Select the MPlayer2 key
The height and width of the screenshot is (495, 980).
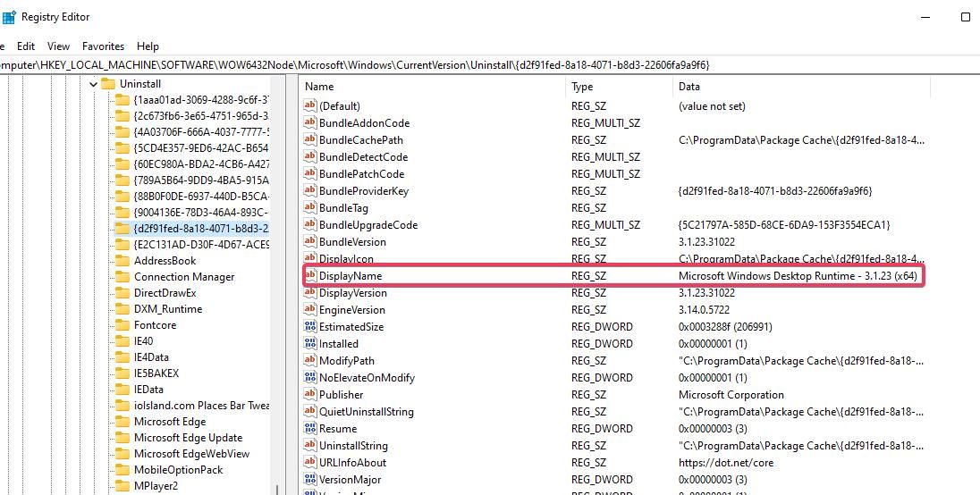click(x=156, y=486)
